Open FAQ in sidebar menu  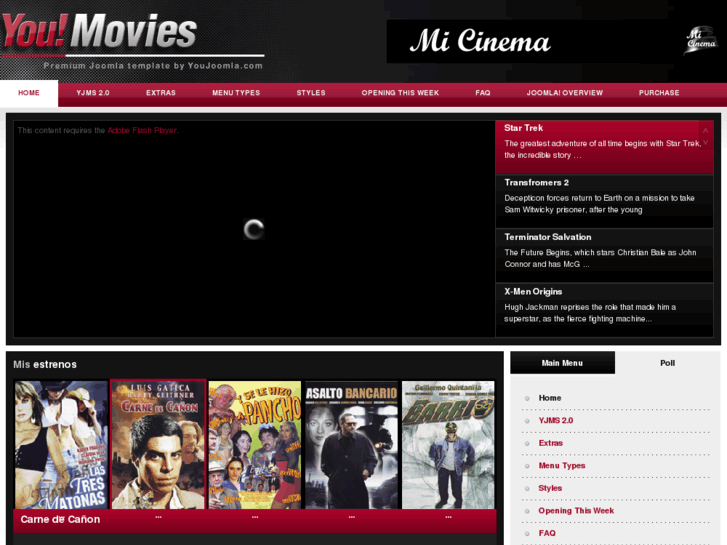pyautogui.click(x=547, y=533)
